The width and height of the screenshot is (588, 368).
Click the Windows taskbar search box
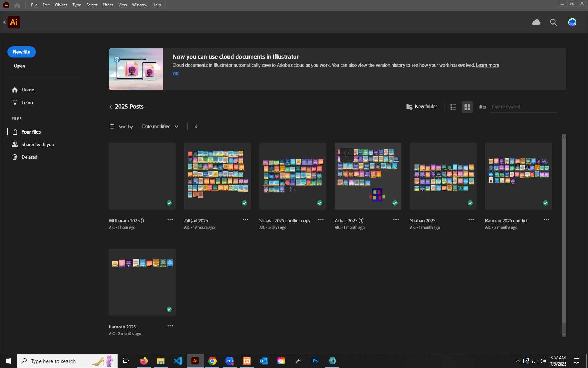pyautogui.click(x=67, y=361)
